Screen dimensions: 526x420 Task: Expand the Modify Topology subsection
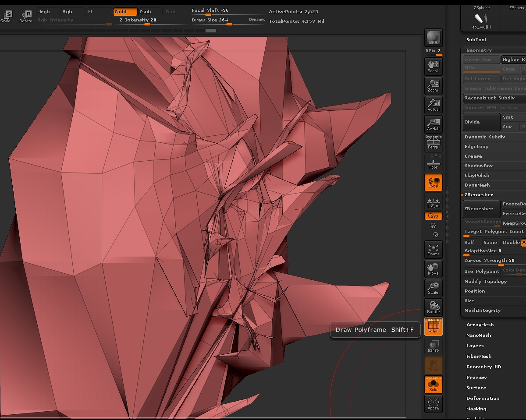pyautogui.click(x=486, y=282)
